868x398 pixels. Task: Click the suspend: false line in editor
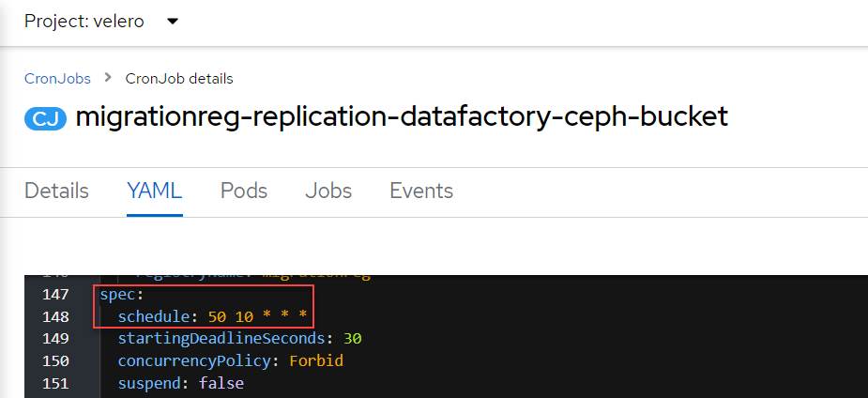180,383
